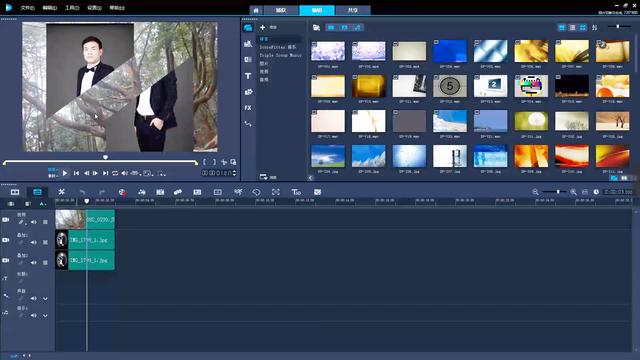Open the Title library T icon

[x=248, y=76]
